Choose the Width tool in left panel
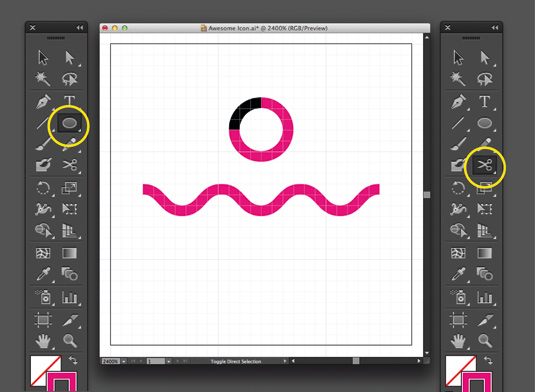Screen dimensions: 535x392 click(x=43, y=209)
